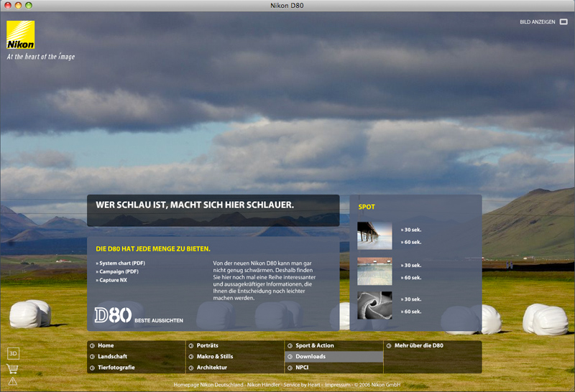The width and height of the screenshot is (575, 392).
Task: Click the arrow bullet beside Makro & Stills
Action: (x=190, y=357)
